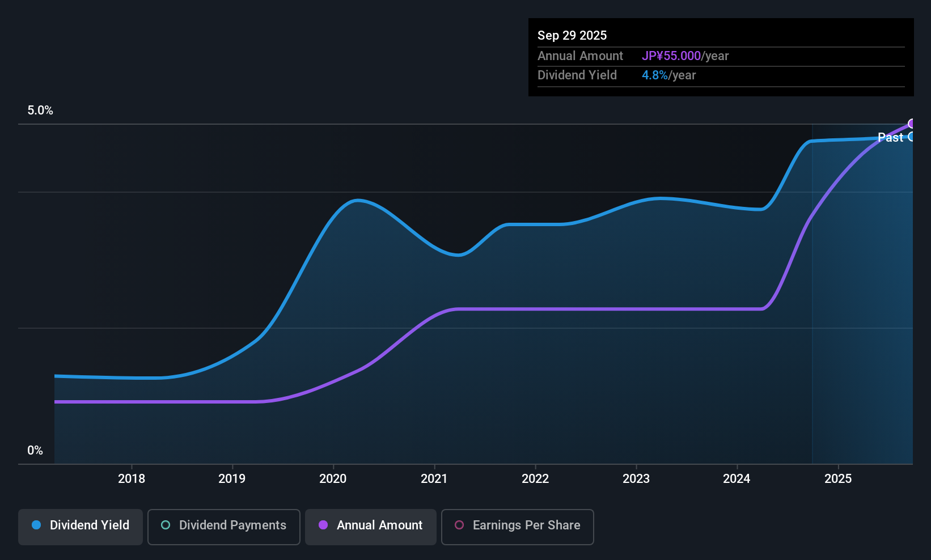Click the purple dot beside Annual Amount

pos(323,525)
